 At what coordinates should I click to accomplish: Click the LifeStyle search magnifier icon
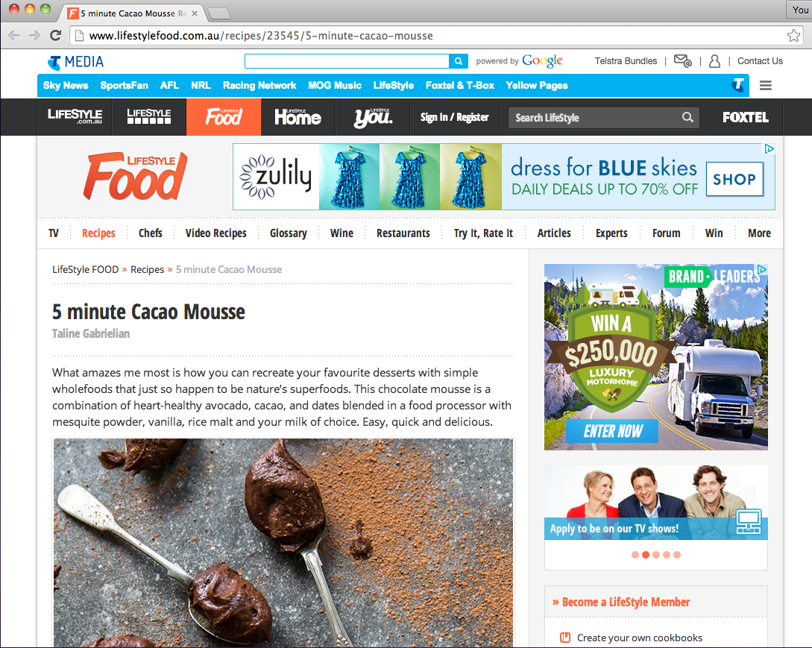(687, 117)
